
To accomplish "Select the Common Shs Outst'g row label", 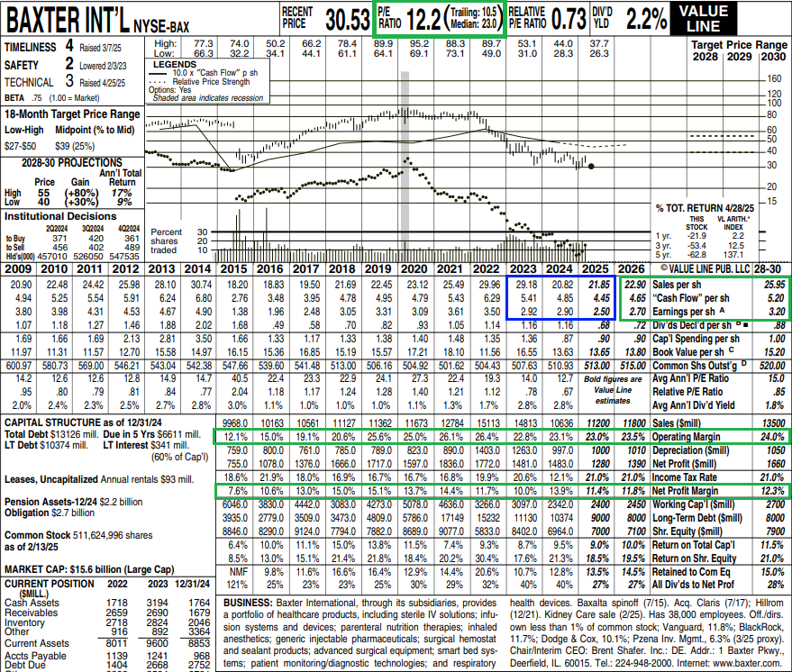I will [x=696, y=366].
